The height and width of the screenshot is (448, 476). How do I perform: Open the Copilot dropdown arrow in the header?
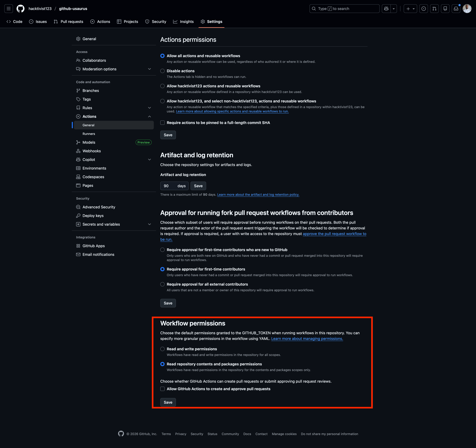[x=394, y=9]
